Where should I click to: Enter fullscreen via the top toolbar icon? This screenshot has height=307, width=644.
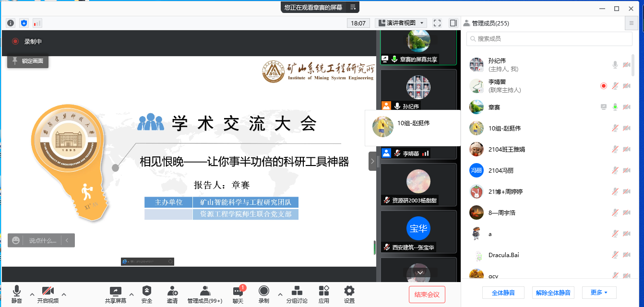437,23
